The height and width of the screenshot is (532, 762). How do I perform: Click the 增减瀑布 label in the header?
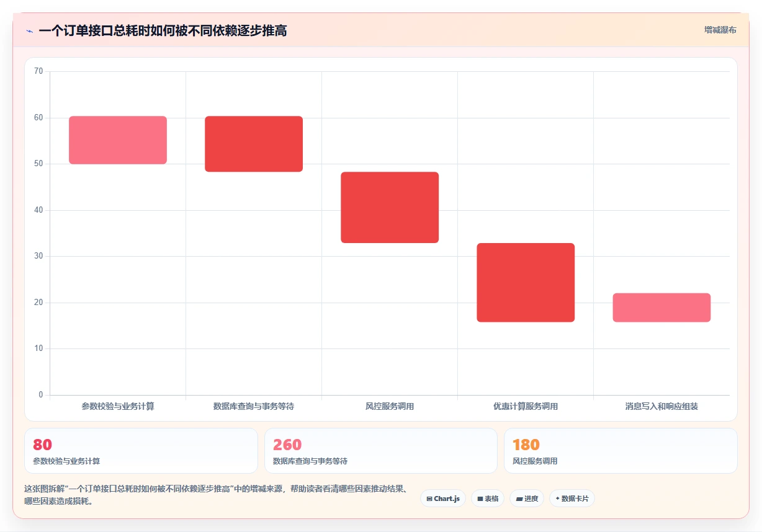point(720,30)
